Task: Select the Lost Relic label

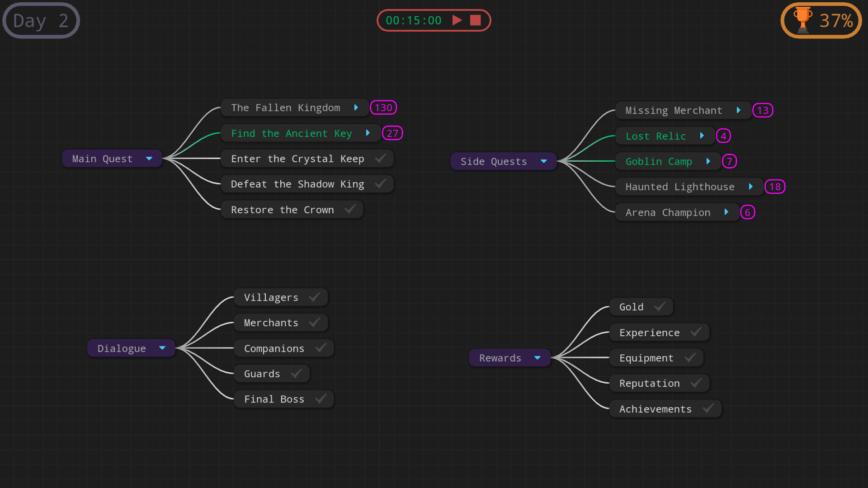Action: click(x=656, y=136)
